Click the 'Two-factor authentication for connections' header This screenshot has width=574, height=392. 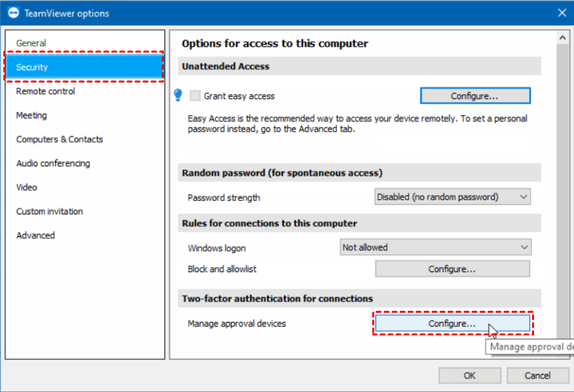pos(360,299)
